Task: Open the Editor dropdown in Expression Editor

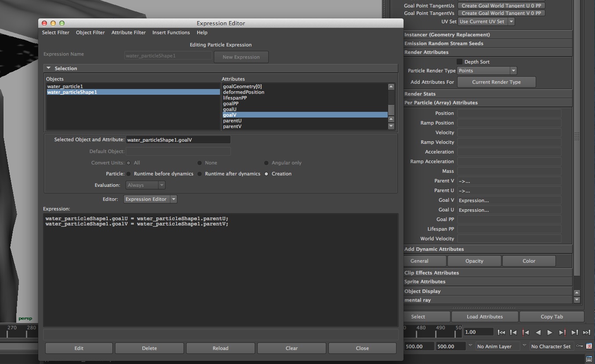Action: 150,199
